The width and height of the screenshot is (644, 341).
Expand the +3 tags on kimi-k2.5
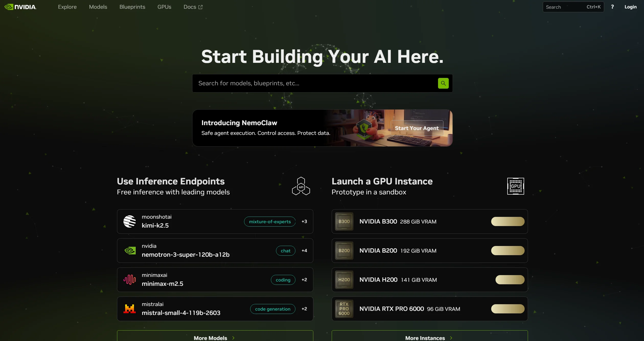[x=304, y=221]
